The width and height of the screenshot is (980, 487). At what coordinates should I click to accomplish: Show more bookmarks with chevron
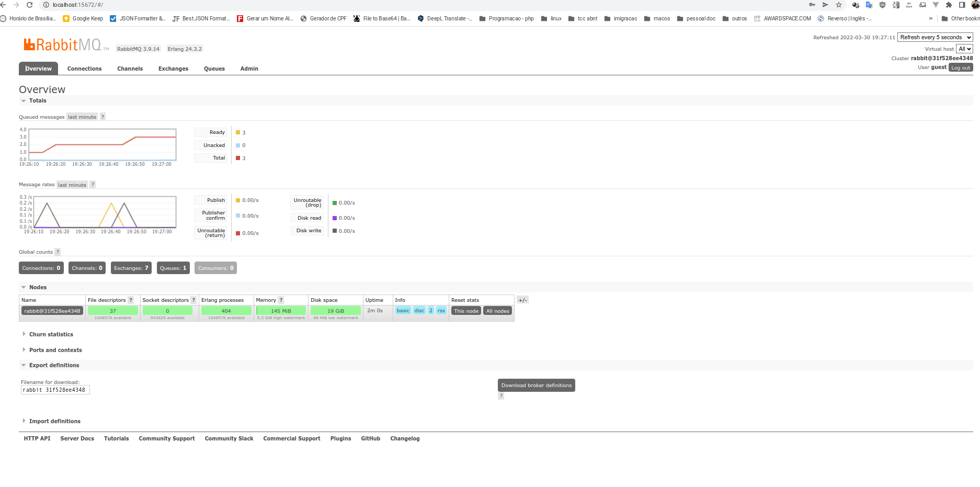931,18
